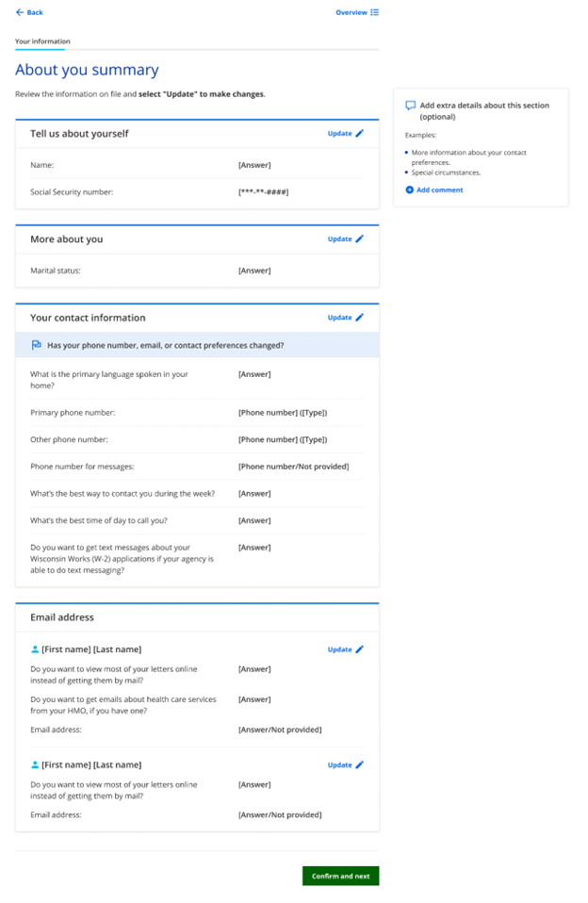
Task: Click the Add comment plus icon
Action: click(x=410, y=190)
